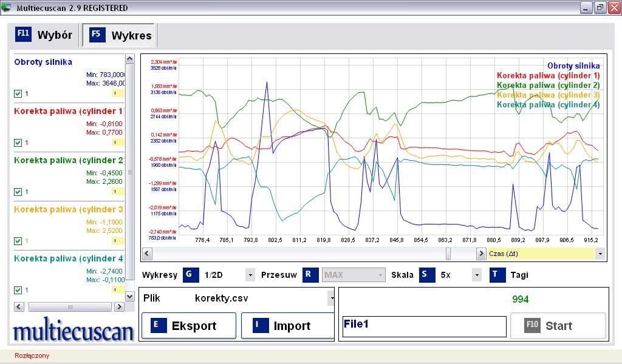The width and height of the screenshot is (622, 364).
Task: Uncheck the Obroty silnika checkbox
Action: point(18,93)
